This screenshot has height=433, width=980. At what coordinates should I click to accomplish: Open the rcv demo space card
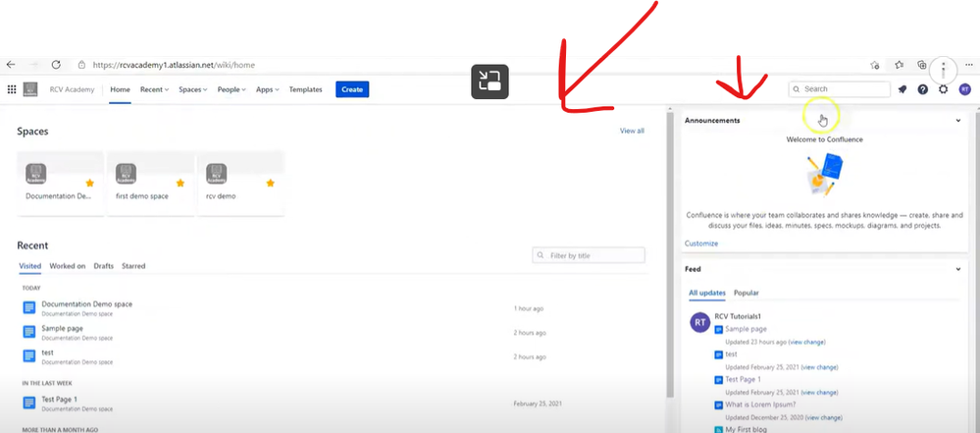(240, 184)
